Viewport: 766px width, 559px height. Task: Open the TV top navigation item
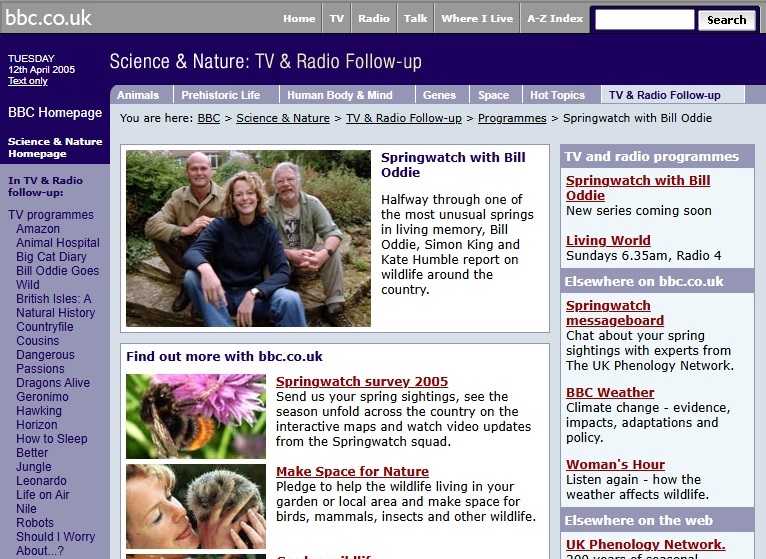click(x=337, y=19)
